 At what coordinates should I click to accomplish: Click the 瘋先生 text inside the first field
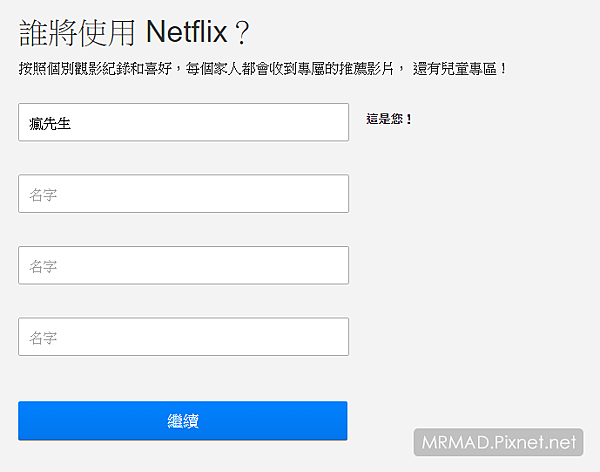tap(50, 123)
